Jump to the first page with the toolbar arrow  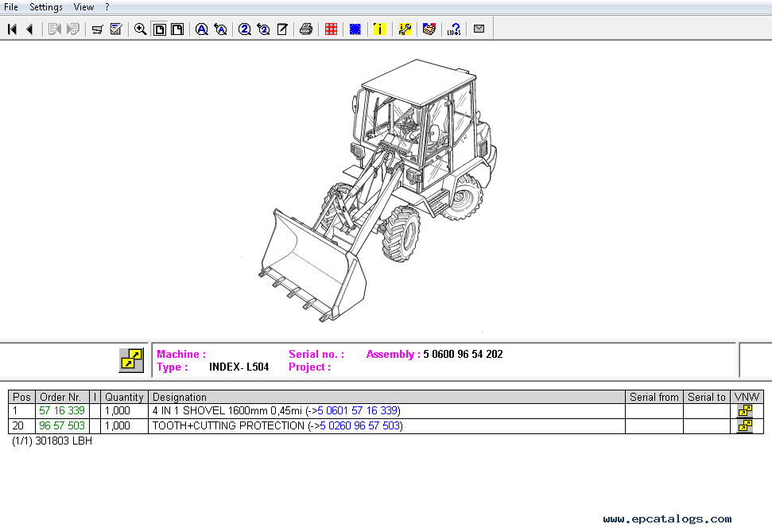[12, 29]
